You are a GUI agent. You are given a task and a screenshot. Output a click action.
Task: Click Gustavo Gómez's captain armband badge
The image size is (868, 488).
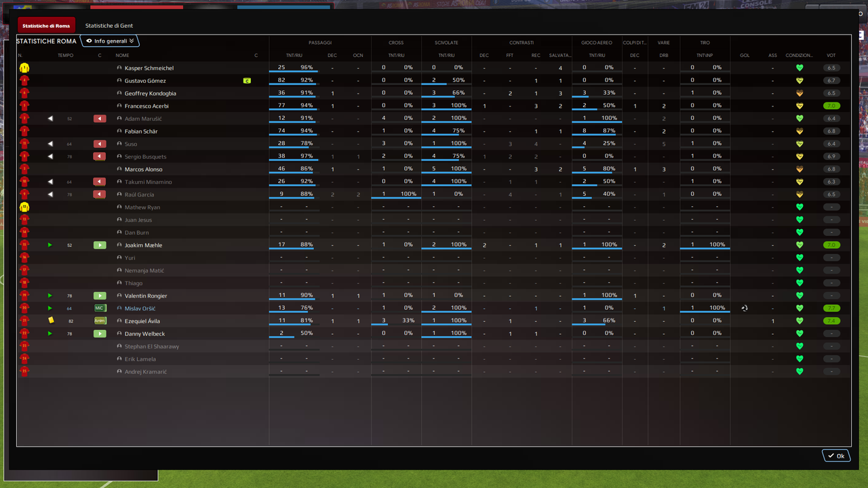(247, 81)
